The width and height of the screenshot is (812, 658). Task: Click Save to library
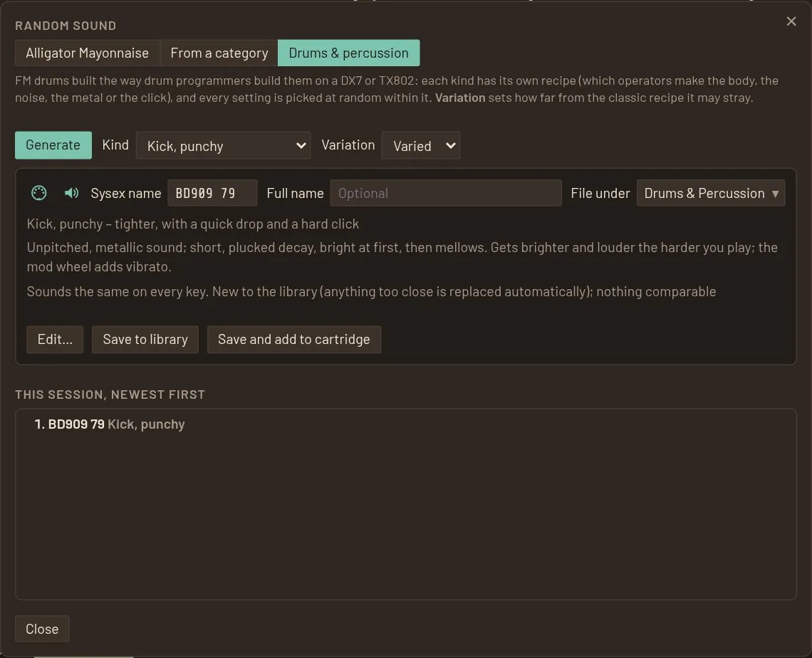[x=145, y=340]
